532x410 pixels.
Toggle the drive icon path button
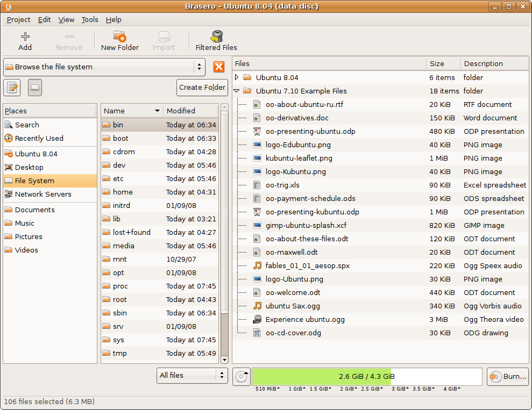click(35, 87)
